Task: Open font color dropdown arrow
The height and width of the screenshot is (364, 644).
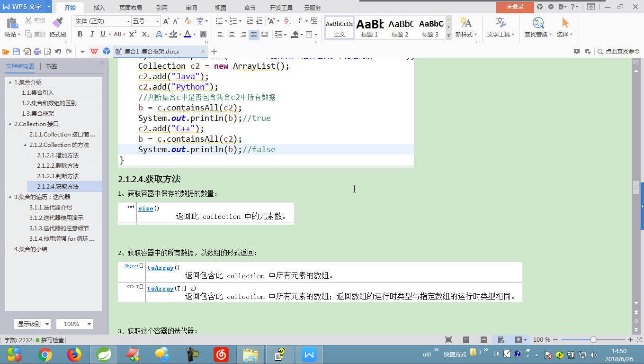Action: 195,34
